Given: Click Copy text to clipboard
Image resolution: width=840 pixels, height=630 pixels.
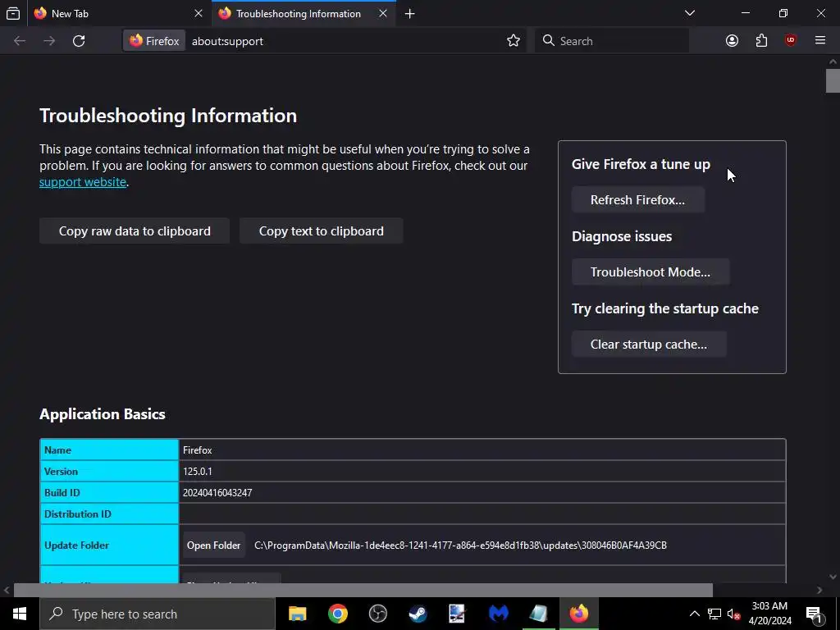Looking at the screenshot, I should click(322, 231).
